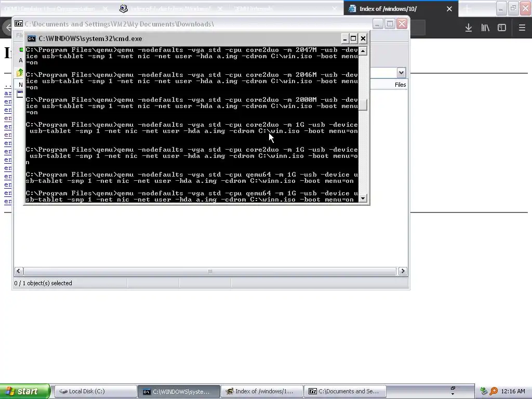Select the 'Index of /windows/10/' browser tab
Image resolution: width=532 pixels, height=399 pixels.
[x=401, y=9]
